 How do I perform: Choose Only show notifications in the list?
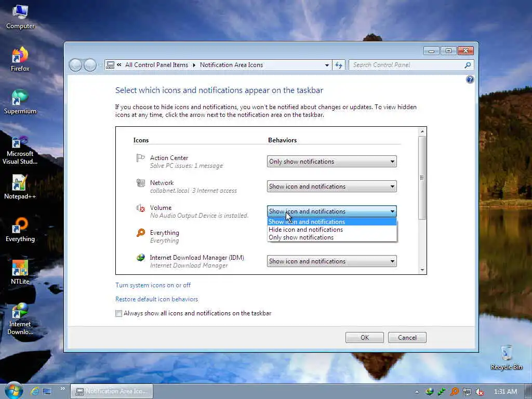[x=331, y=237]
